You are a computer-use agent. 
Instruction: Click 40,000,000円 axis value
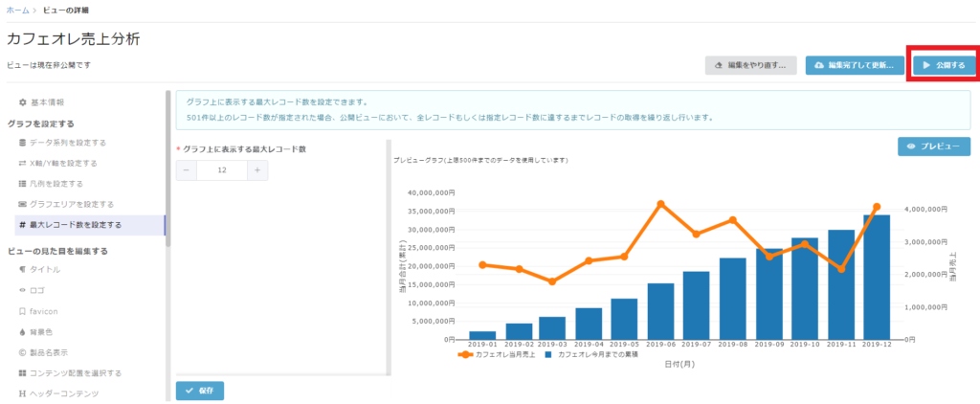point(434,192)
